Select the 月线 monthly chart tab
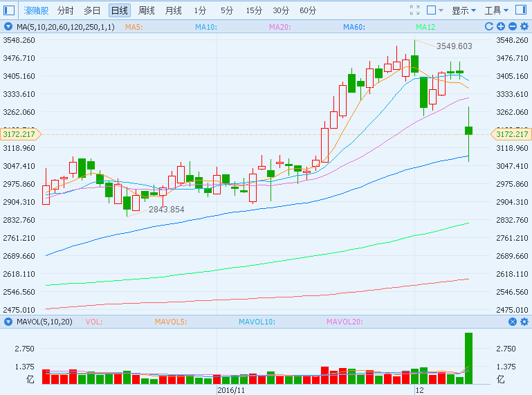The height and width of the screenshot is (395, 532). point(173,10)
